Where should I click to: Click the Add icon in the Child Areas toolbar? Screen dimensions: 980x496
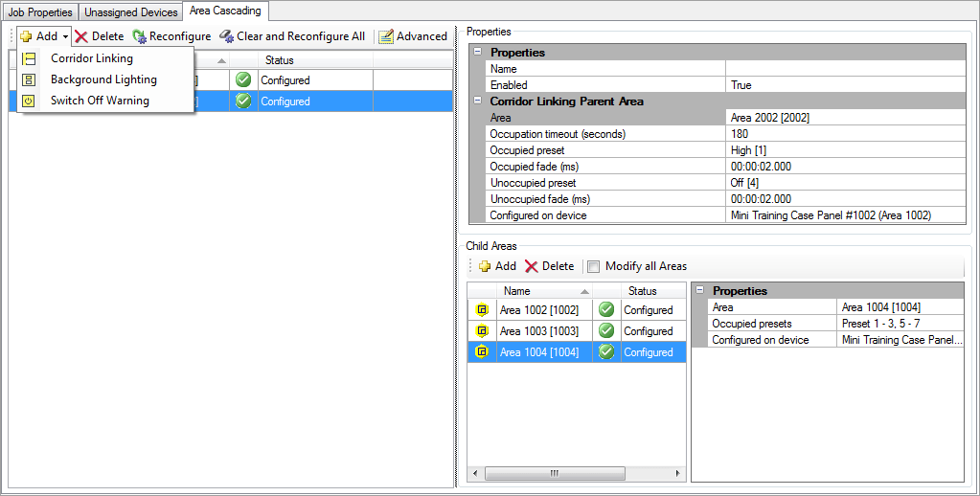tap(485, 267)
